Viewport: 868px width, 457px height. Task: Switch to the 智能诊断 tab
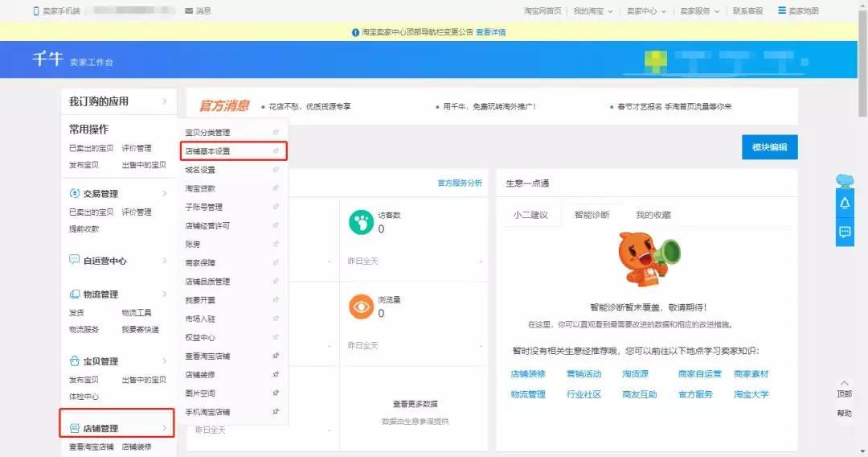(592, 215)
